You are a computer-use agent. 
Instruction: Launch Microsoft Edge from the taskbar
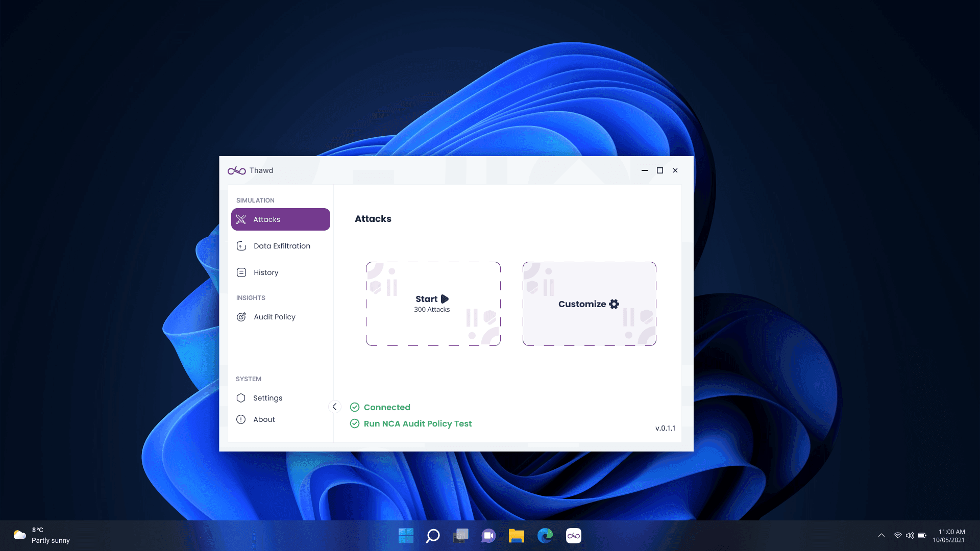[x=545, y=536]
